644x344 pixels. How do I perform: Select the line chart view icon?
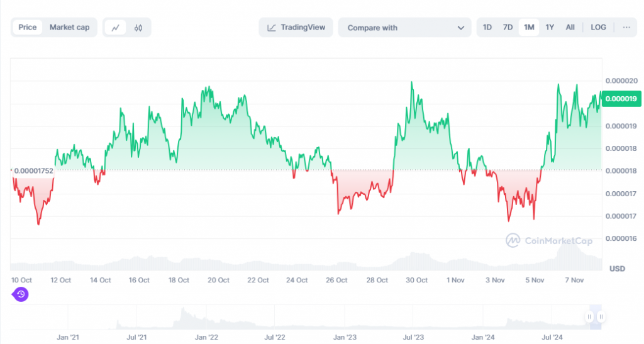(x=116, y=28)
